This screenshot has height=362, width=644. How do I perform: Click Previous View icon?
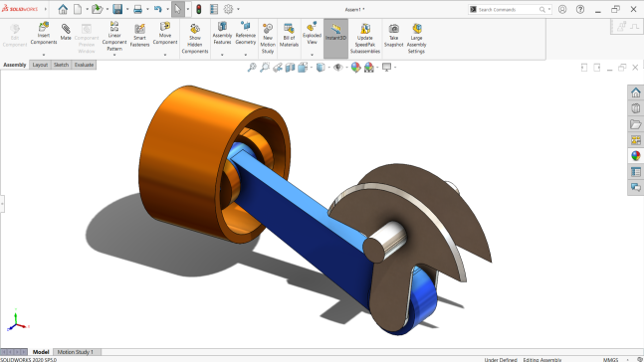(278, 68)
